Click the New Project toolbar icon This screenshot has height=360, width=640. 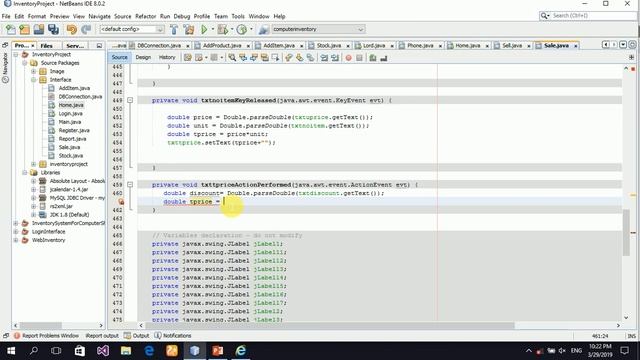[x=24, y=29]
